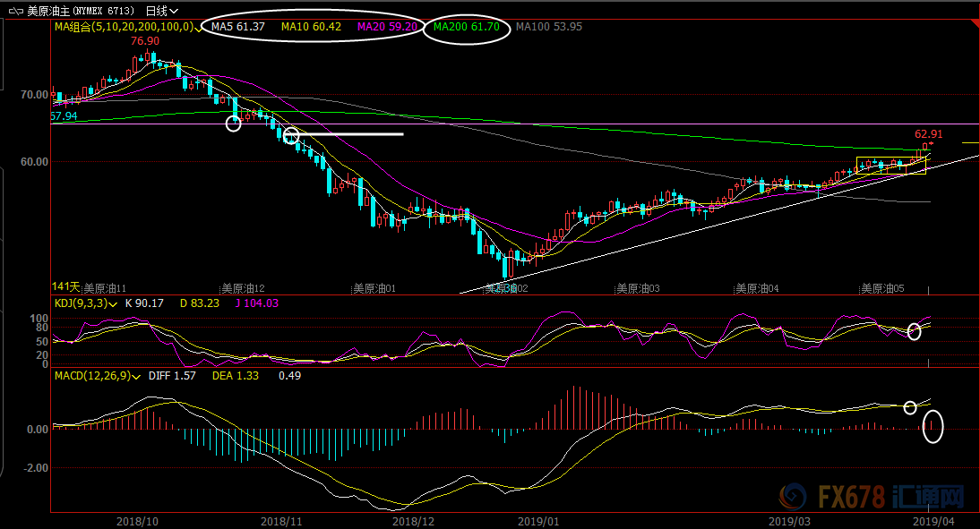This screenshot has height=529, width=980.
Task: Select the 美原油12 contract marker
Action: 243,288
